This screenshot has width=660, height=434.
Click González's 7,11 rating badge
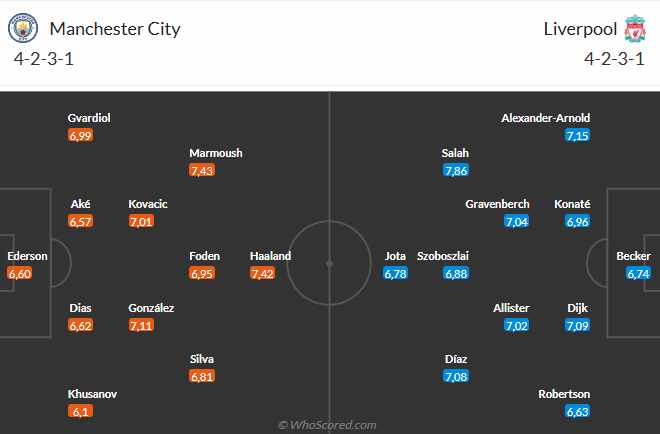141,325
